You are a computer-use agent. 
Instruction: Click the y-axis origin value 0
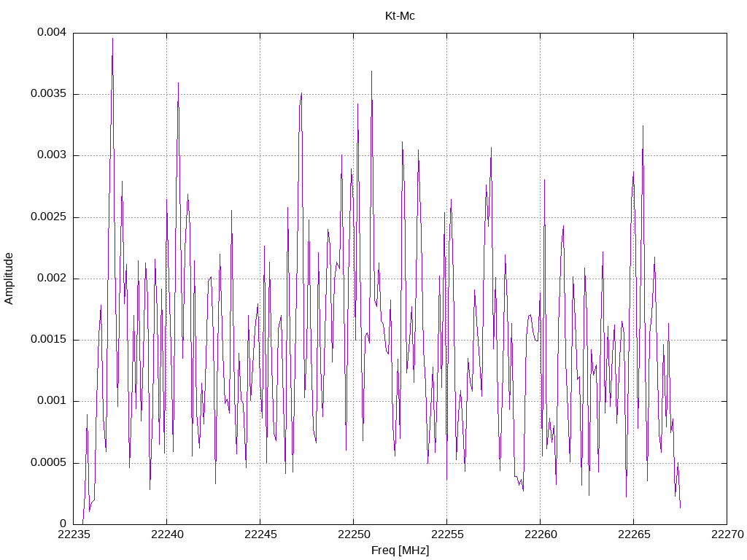(x=63, y=524)
